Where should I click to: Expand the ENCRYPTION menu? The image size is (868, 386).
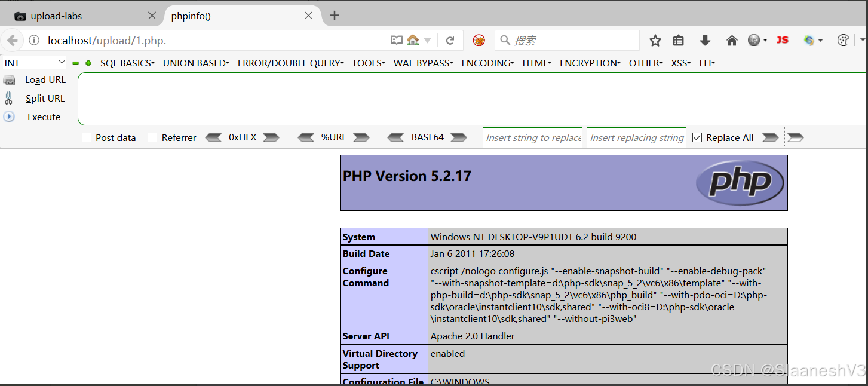[590, 63]
